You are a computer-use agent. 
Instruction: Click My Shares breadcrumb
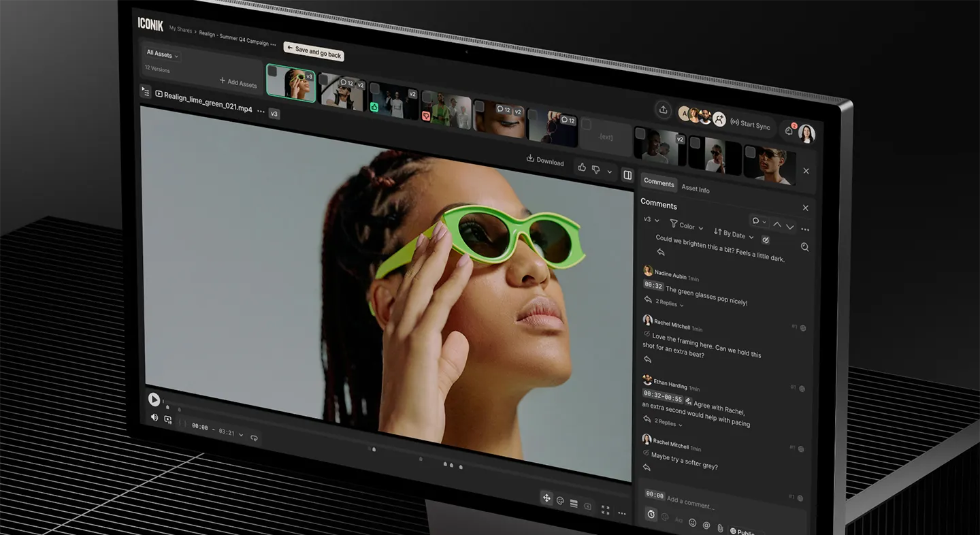point(180,29)
